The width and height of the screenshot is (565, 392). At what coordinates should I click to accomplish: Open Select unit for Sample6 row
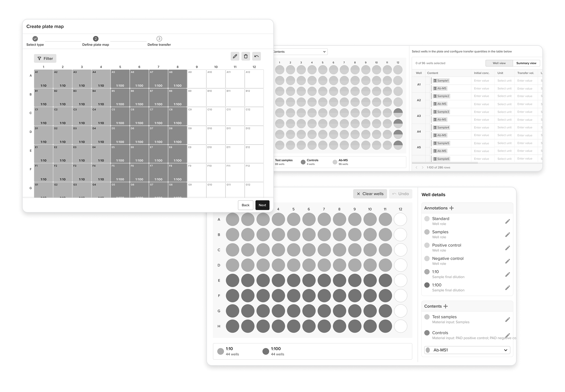pyautogui.click(x=504, y=159)
